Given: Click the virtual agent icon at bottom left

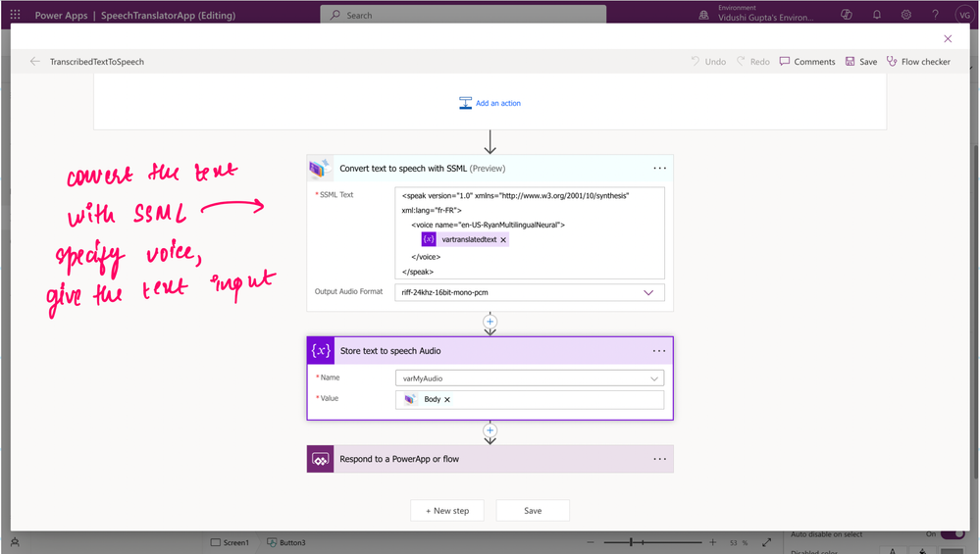Looking at the screenshot, I should pyautogui.click(x=15, y=542).
